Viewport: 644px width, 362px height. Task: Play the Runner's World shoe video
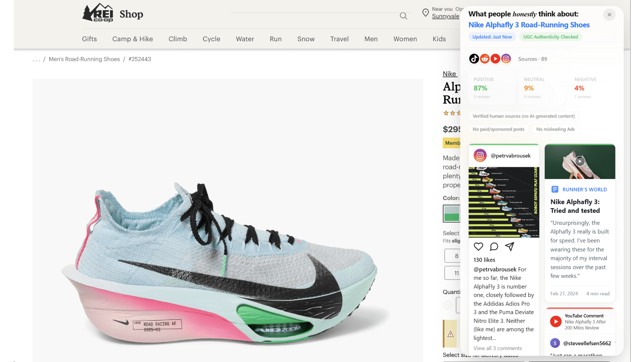click(x=580, y=161)
